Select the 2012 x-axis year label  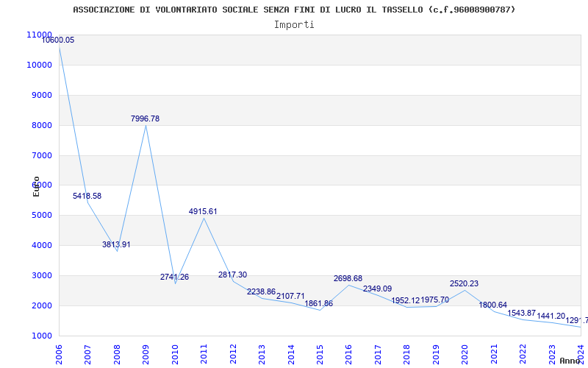point(233,354)
